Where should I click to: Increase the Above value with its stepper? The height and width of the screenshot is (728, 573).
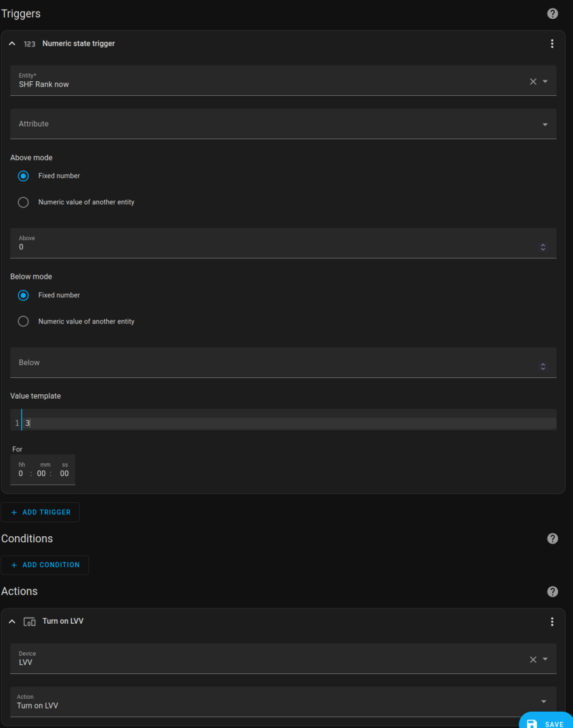542,244
